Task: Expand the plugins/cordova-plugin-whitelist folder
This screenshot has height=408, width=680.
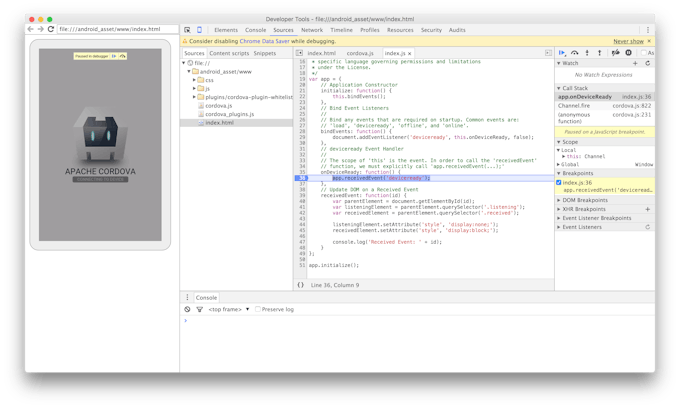Action: coord(194,97)
